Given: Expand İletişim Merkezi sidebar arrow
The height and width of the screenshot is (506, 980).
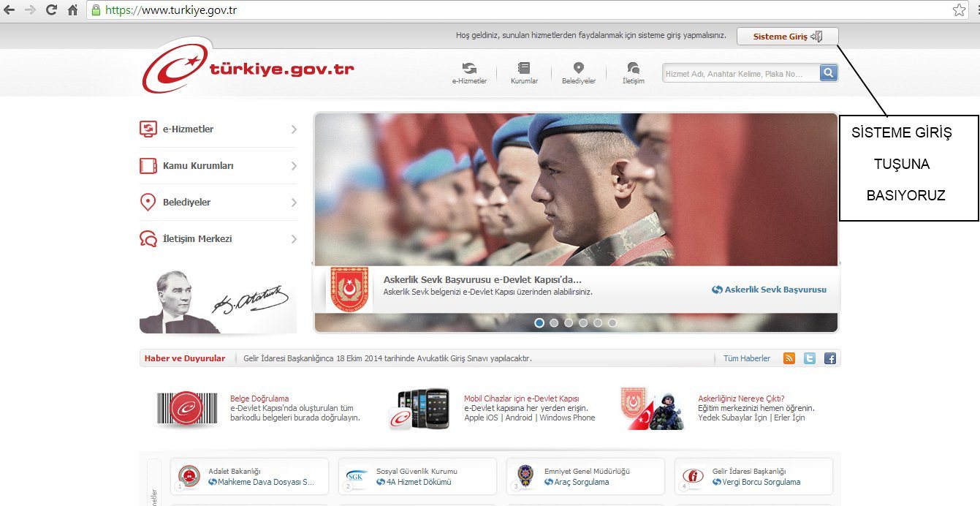Looking at the screenshot, I should [294, 239].
